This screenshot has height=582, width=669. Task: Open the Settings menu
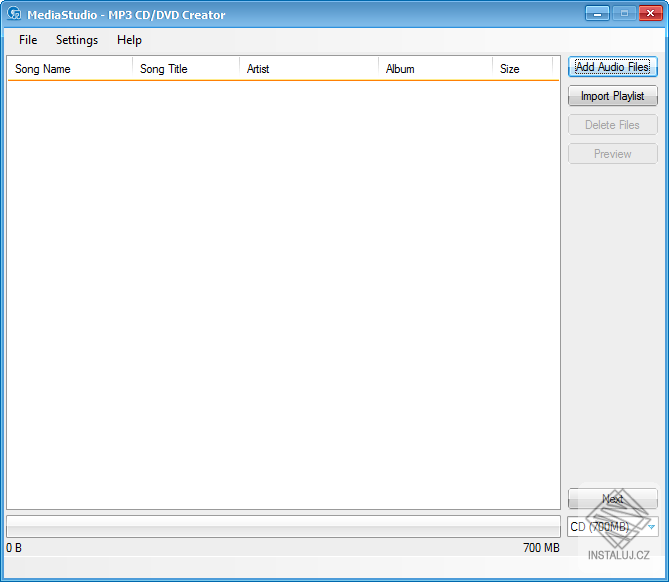[77, 40]
